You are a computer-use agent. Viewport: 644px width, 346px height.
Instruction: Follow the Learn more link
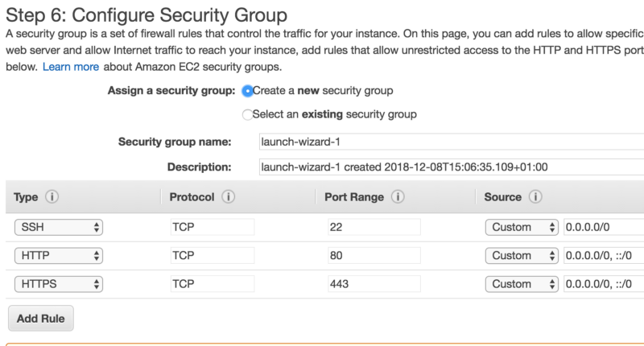click(71, 67)
